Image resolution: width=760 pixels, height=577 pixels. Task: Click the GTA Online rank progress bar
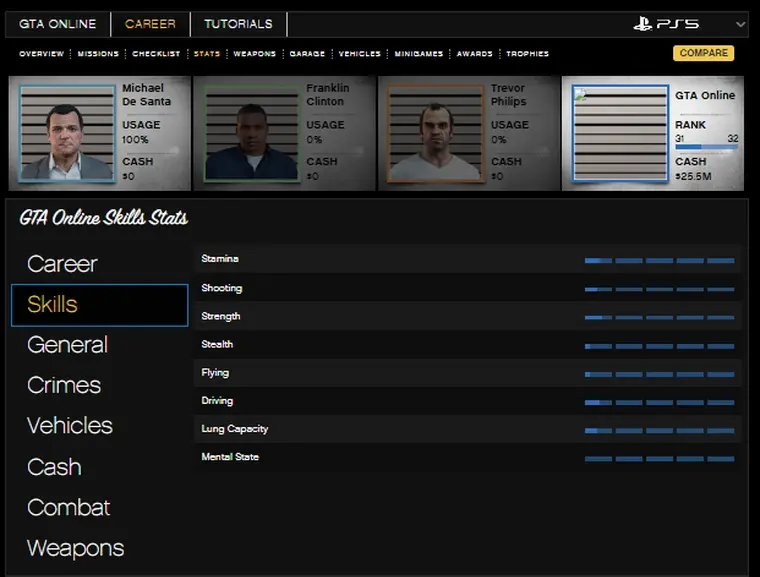pyautogui.click(x=706, y=148)
